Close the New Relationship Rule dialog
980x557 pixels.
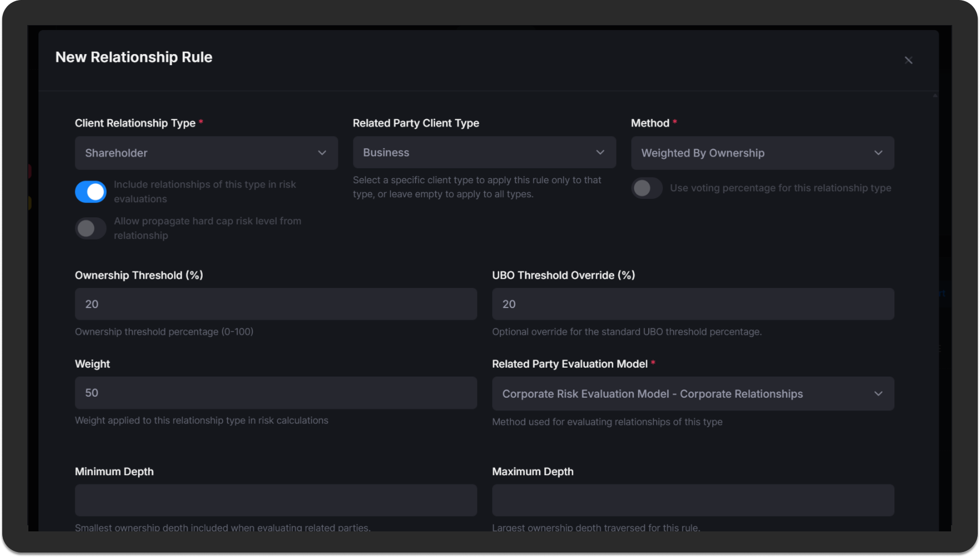(x=908, y=60)
